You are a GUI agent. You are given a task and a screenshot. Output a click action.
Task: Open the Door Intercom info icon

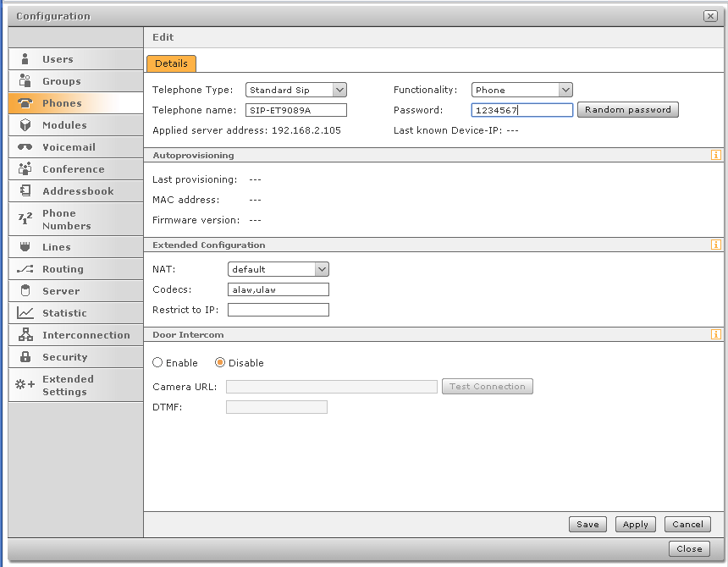pos(715,334)
